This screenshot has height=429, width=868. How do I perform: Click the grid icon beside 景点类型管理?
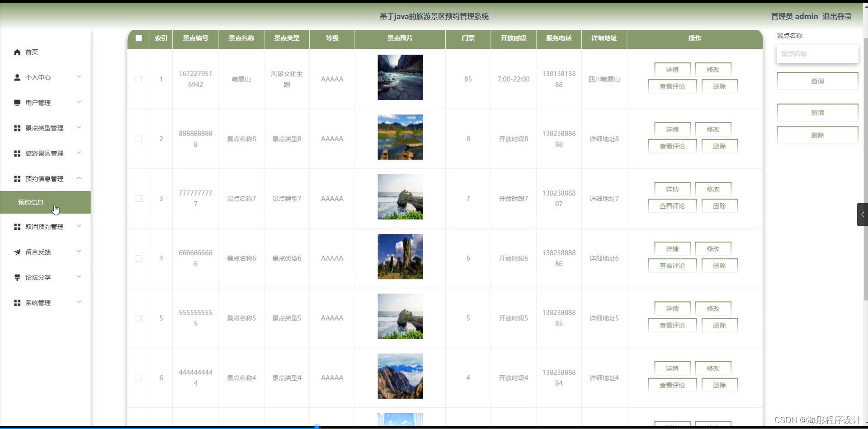point(17,128)
